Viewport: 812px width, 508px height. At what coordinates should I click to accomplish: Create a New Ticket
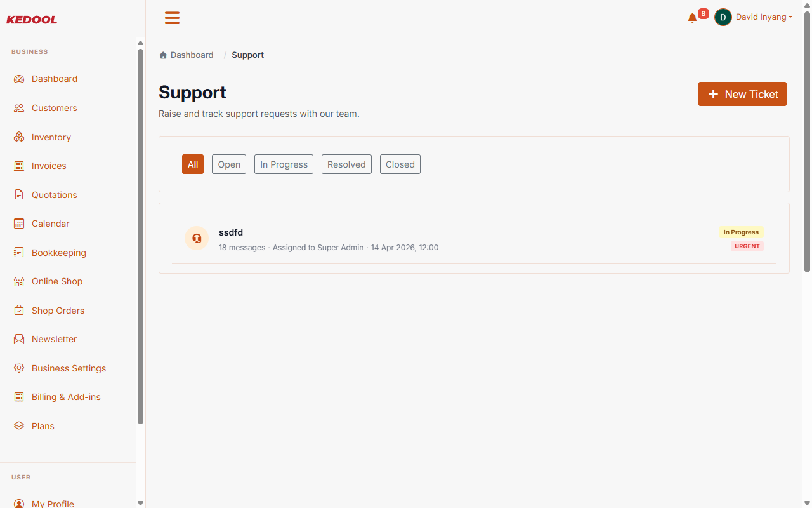pyautogui.click(x=742, y=94)
